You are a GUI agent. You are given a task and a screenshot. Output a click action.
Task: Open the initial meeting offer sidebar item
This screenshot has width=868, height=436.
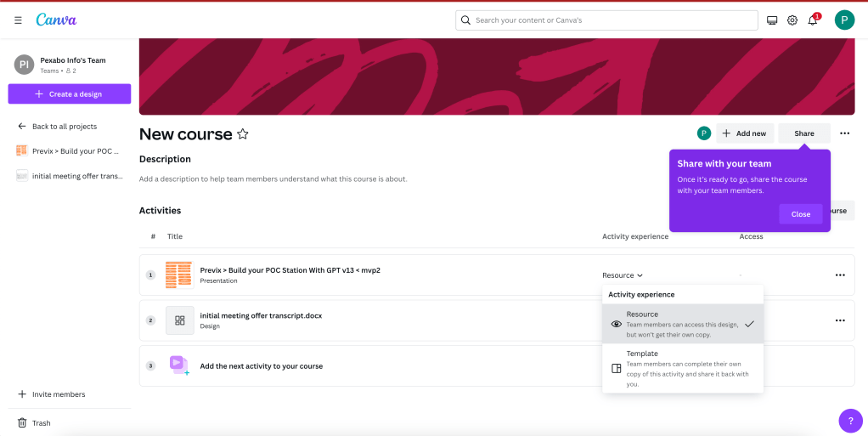[70, 176]
